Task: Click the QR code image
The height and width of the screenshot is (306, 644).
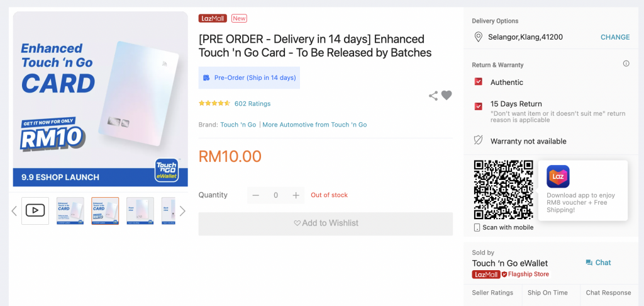Action: [x=503, y=190]
